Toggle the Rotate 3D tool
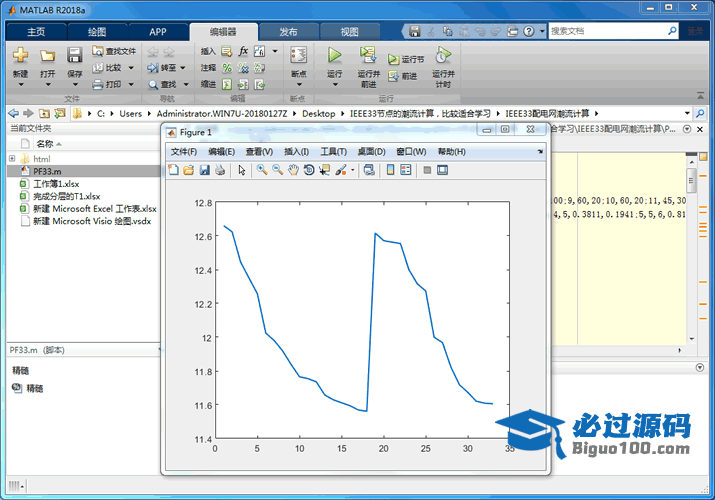This screenshot has width=715, height=500. (x=309, y=170)
